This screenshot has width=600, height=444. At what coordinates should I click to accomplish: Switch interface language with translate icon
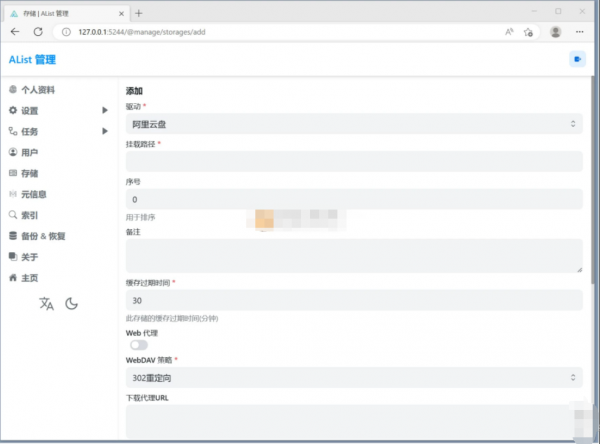(x=46, y=304)
